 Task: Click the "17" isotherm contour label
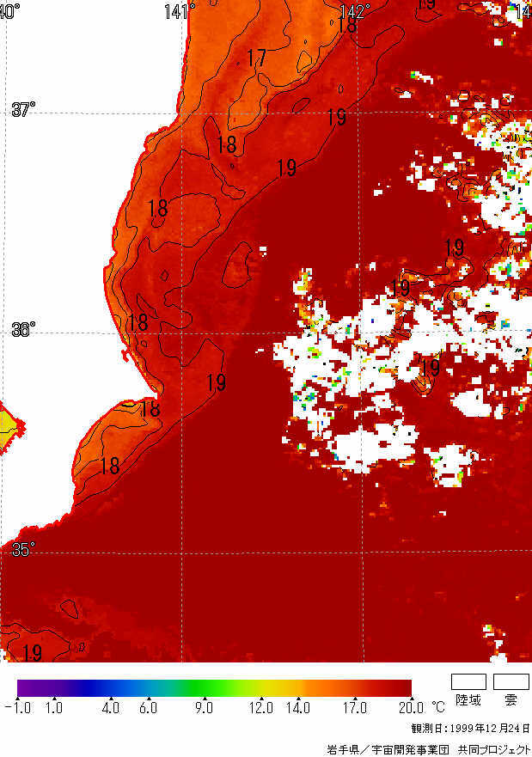[256, 58]
